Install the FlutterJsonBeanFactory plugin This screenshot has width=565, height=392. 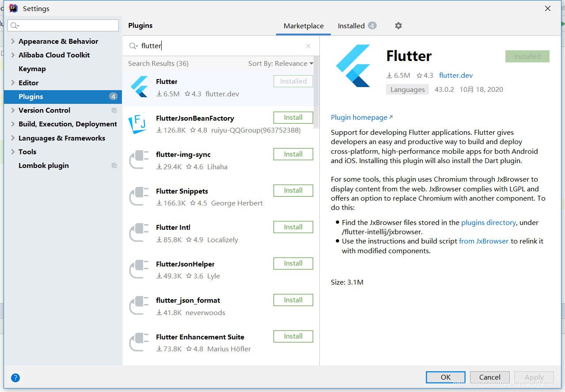point(293,118)
